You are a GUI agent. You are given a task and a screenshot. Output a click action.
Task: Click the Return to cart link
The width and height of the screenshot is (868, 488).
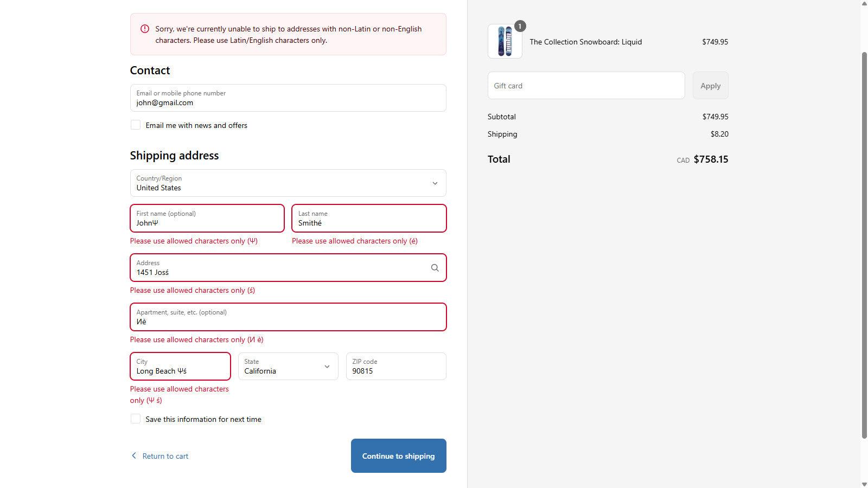tap(165, 456)
